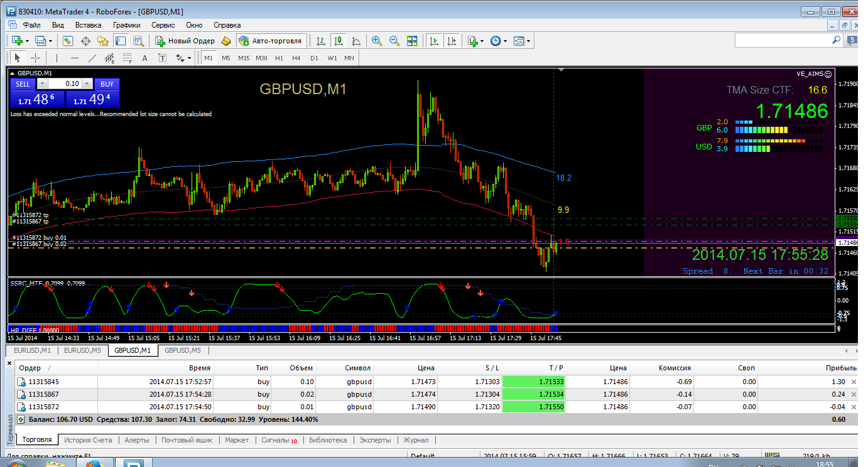This screenshot has width=868, height=467.
Task: Open the MetaEditor book icon
Action: point(226,41)
